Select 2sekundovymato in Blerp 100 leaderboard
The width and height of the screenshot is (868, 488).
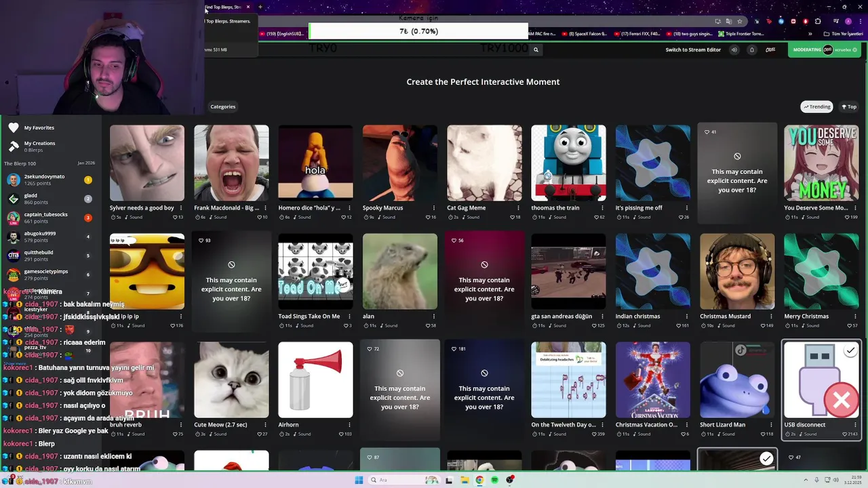pyautogui.click(x=49, y=180)
